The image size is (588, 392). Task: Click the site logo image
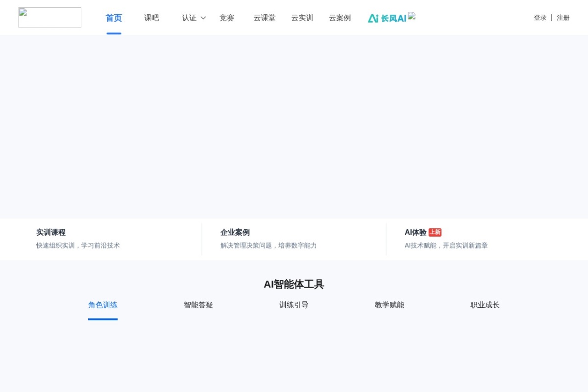pyautogui.click(x=49, y=17)
